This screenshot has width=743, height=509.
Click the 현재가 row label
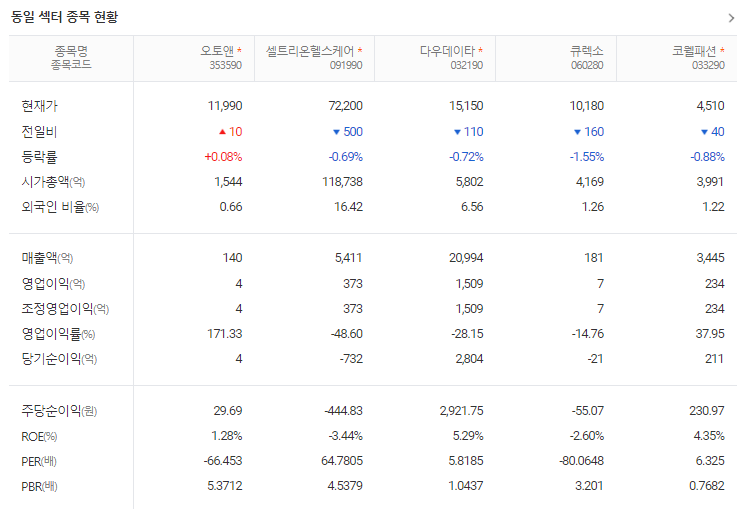39,106
